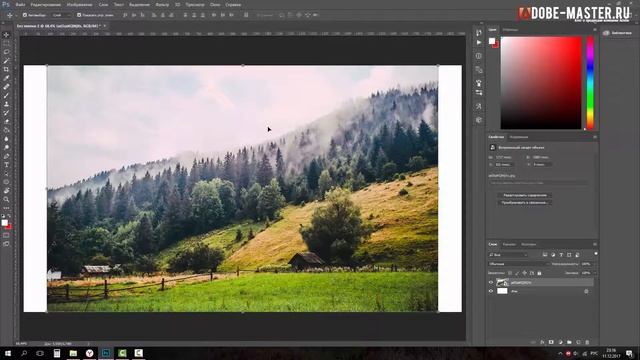The height and width of the screenshot is (360, 640).
Task: Open the File menu
Action: tap(20, 5)
